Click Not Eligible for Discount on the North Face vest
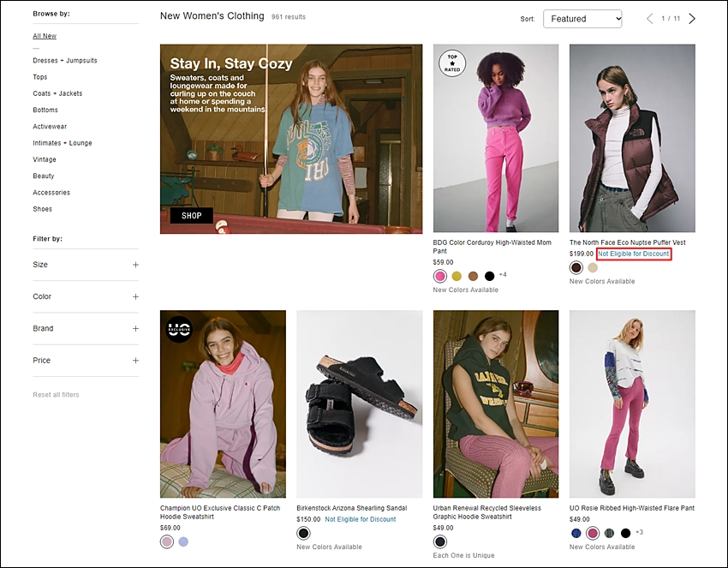The height and width of the screenshot is (568, 728). click(634, 254)
